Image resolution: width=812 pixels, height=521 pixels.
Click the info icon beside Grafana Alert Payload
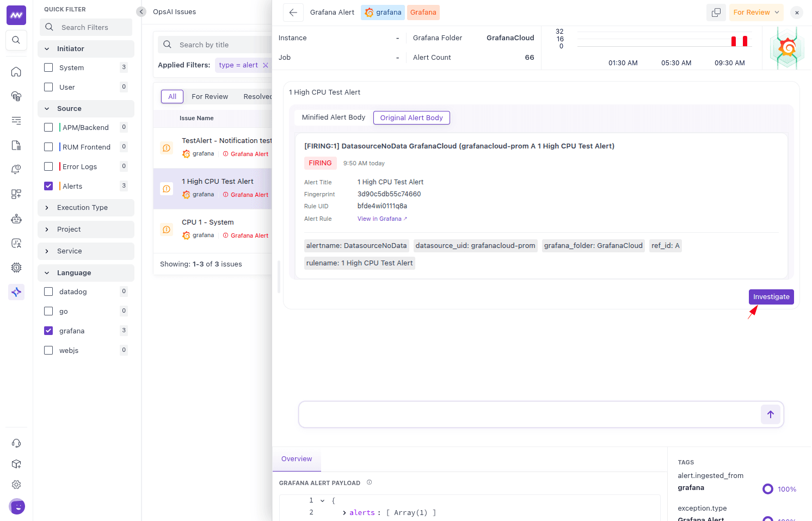[x=369, y=482]
